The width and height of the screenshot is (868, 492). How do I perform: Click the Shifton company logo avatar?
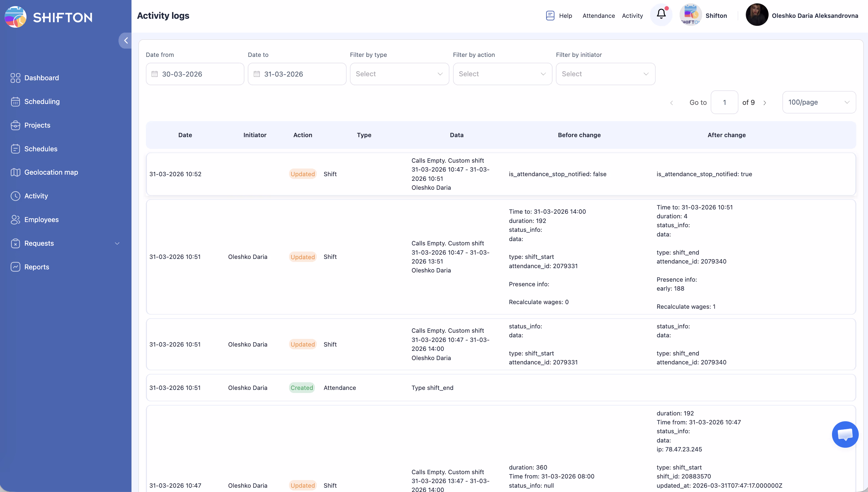(690, 15)
